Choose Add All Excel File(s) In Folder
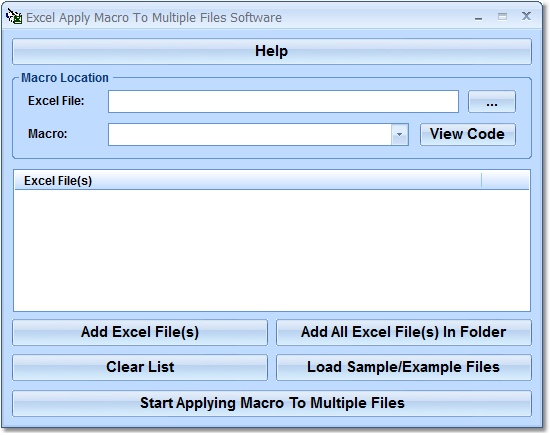 [404, 332]
